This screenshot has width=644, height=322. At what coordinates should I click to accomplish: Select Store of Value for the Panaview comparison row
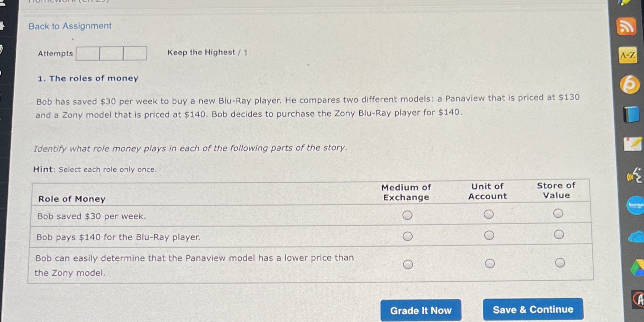click(x=559, y=262)
